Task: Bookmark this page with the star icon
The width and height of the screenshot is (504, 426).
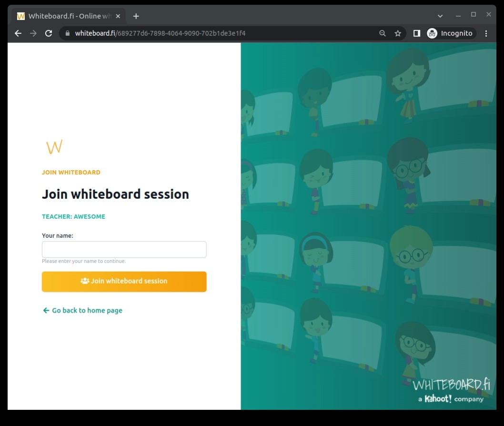Action: (398, 33)
